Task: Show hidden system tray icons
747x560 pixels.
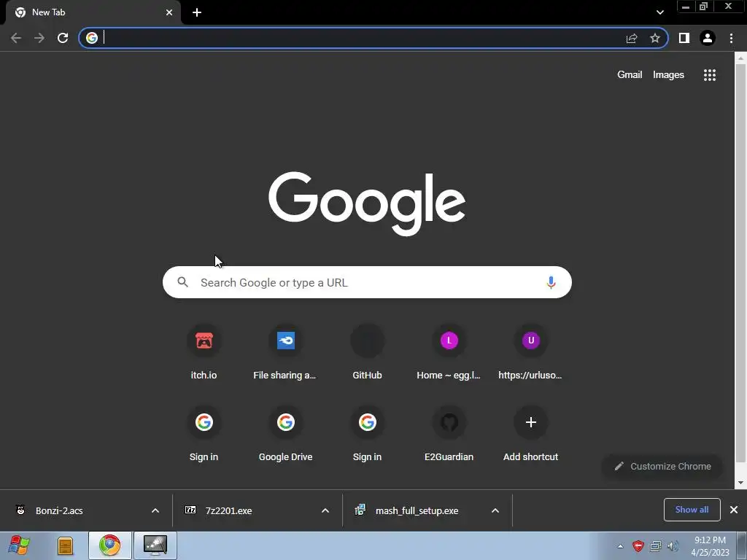Action: click(620, 546)
